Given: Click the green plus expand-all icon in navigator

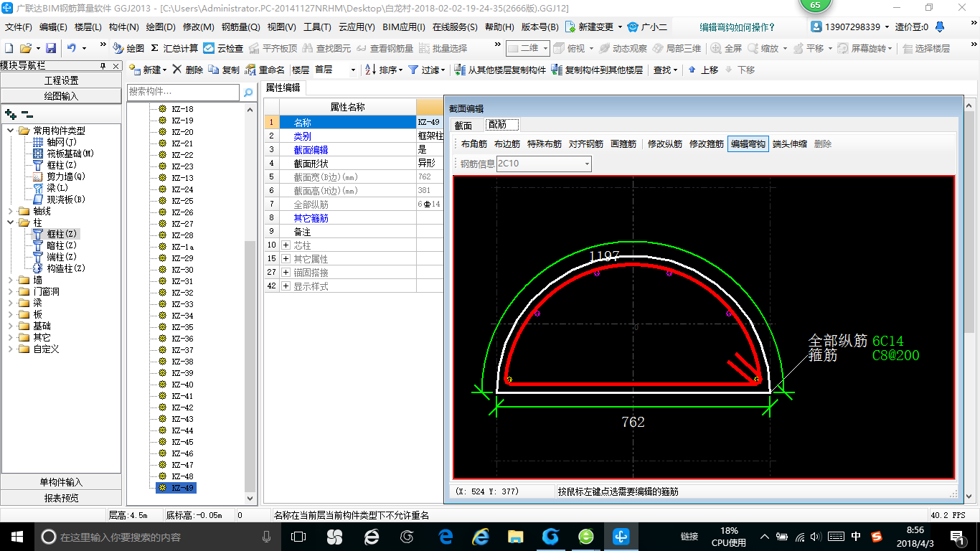Looking at the screenshot, I should [10, 113].
